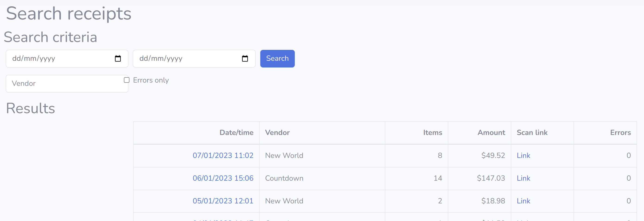This screenshot has width=644, height=221.
Task: Click the Results heading
Action: pyautogui.click(x=31, y=108)
